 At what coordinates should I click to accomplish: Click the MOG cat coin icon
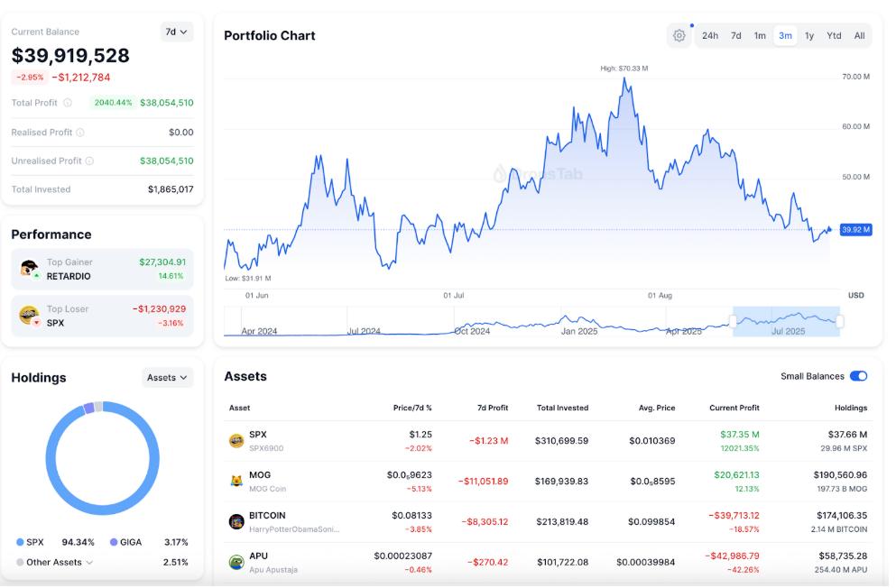tap(236, 481)
